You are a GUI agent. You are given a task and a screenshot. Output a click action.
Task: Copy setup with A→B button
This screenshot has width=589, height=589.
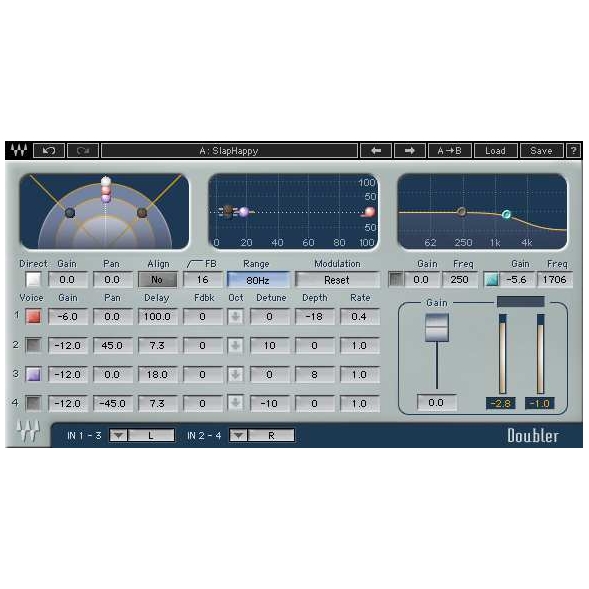pos(449,151)
